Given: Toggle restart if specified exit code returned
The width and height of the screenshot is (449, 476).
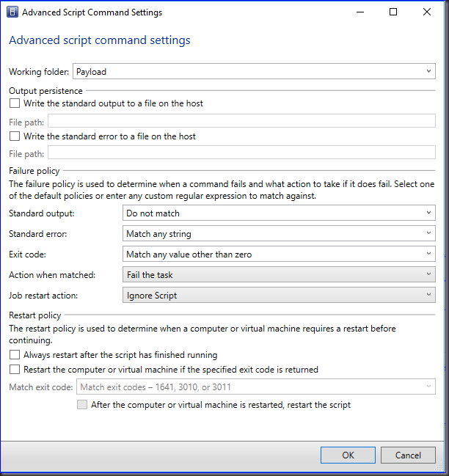Looking at the screenshot, I should 15,370.
